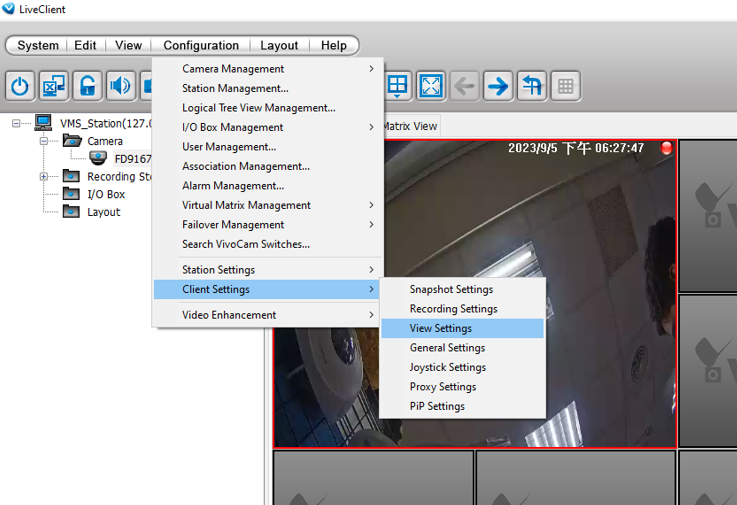Click the Recording folder icon in tree
This screenshot has width=737, height=505.
(x=71, y=176)
